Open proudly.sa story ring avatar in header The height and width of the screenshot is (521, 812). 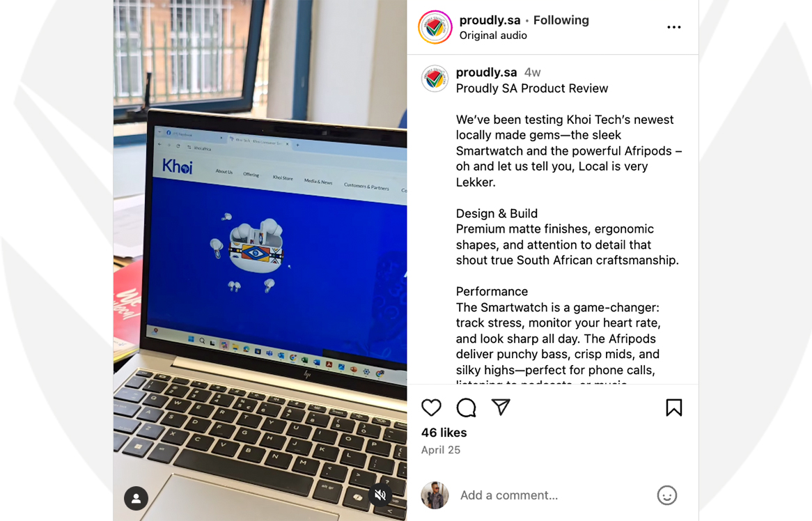pos(435,27)
